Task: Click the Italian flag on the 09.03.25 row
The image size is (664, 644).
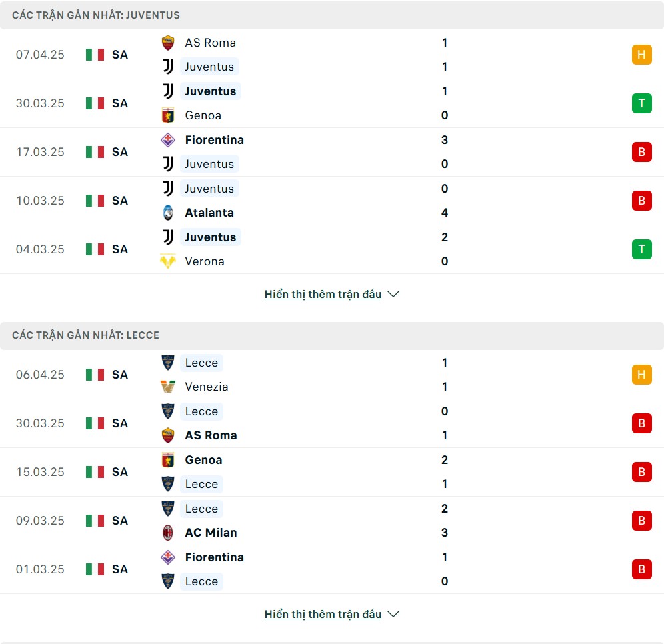Action: click(x=95, y=521)
